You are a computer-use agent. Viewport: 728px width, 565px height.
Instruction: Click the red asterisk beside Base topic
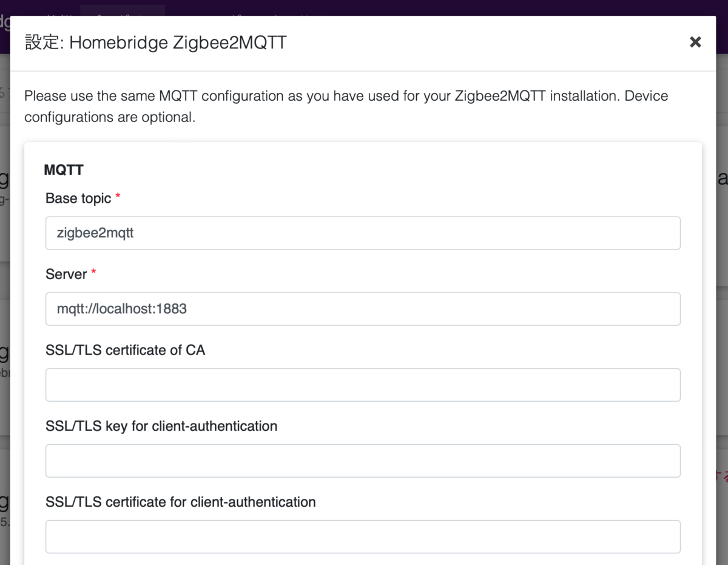(118, 197)
